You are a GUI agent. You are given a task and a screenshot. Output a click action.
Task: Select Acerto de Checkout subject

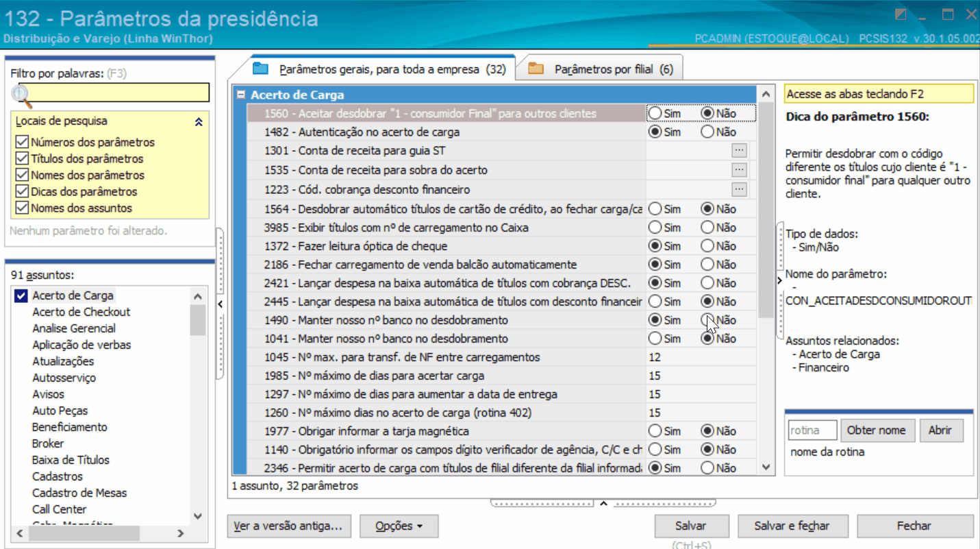[x=81, y=312]
